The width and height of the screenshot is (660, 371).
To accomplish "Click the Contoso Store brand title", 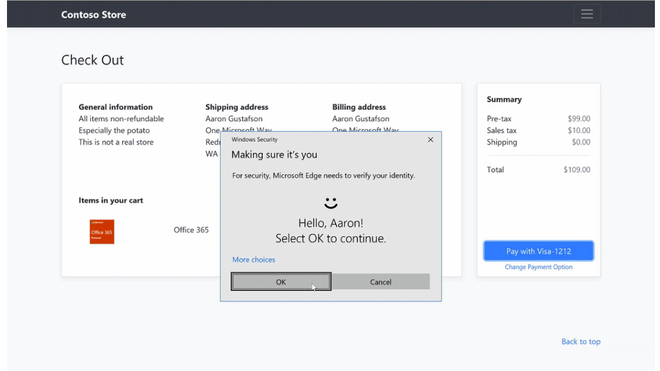I will 93,15.
